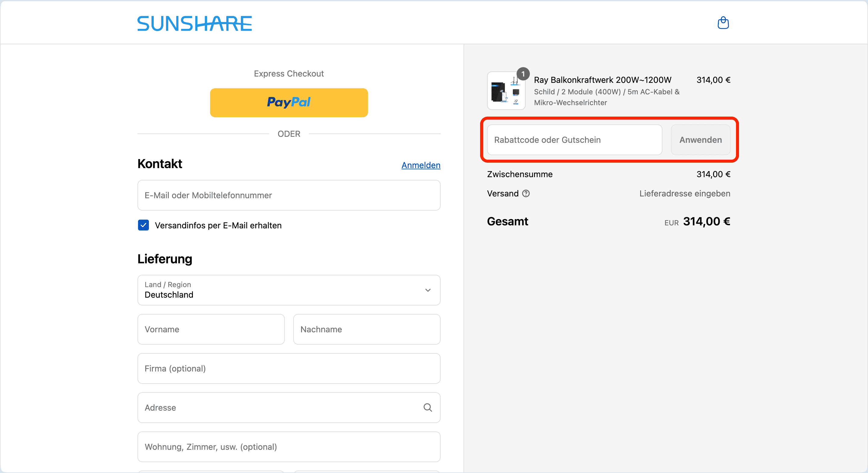Focus the Rabattcode oder Gutschein field

coord(574,140)
